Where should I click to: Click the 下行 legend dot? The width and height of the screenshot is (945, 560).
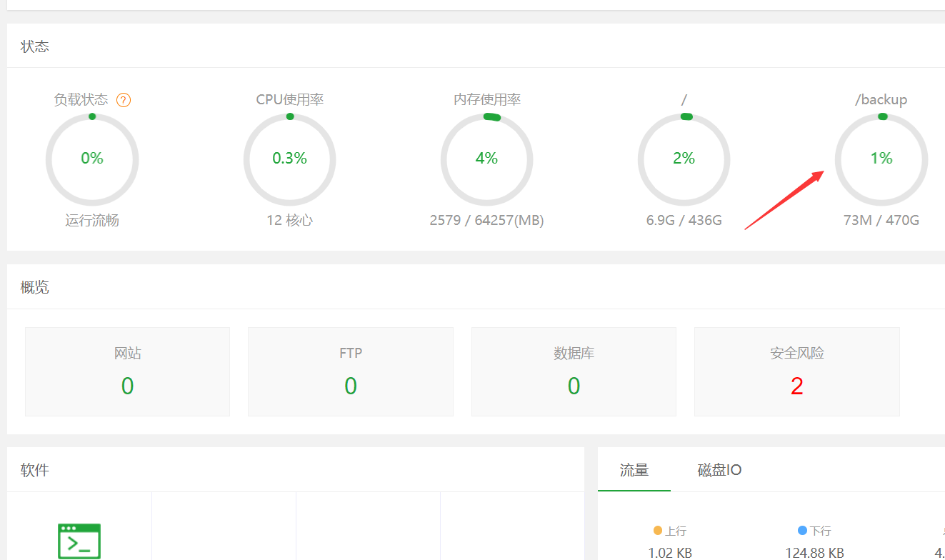coord(802,531)
